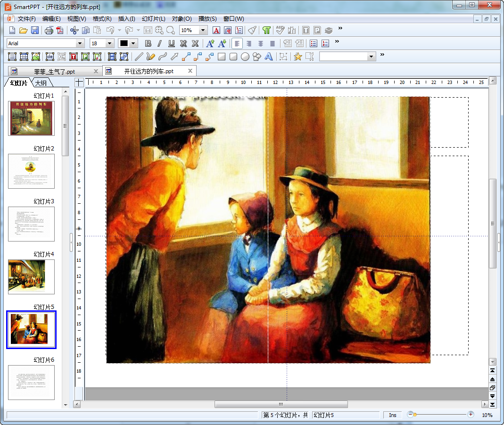Save the presentation with floppy disk icon
504x425 pixels.
coord(35,30)
